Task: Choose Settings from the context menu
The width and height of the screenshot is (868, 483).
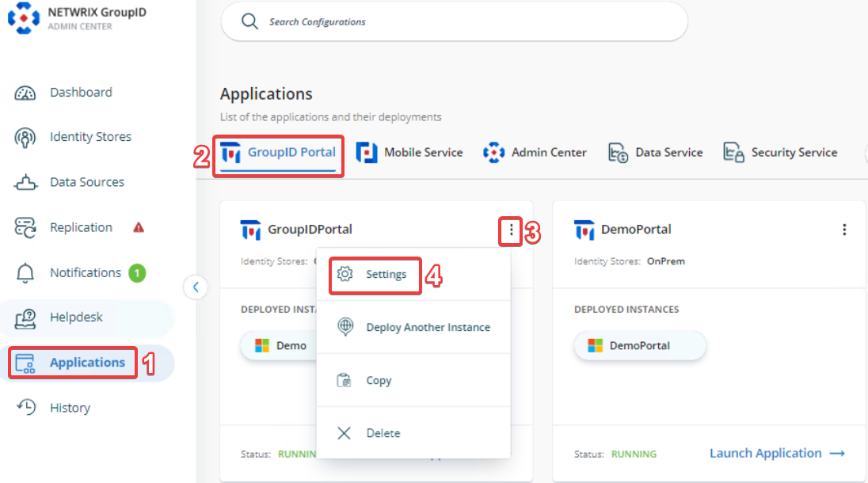Action: (x=386, y=275)
